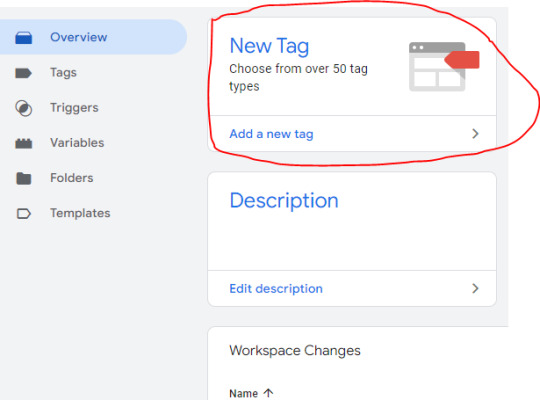Image resolution: width=540 pixels, height=400 pixels.
Task: Click the 'Edit description' link
Action: pos(276,289)
